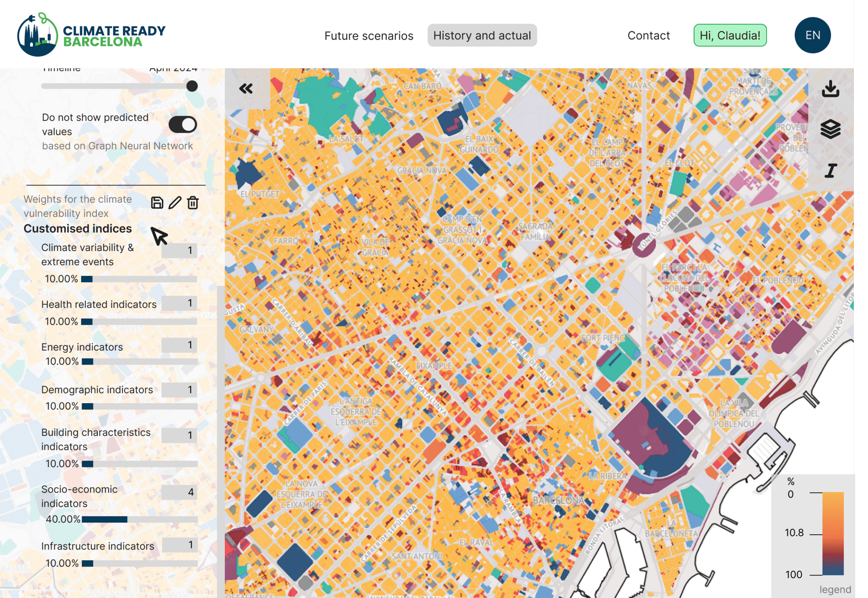Click the Socio-economic indicators weight field
Screen dimensions: 868x598
pyautogui.click(x=179, y=492)
